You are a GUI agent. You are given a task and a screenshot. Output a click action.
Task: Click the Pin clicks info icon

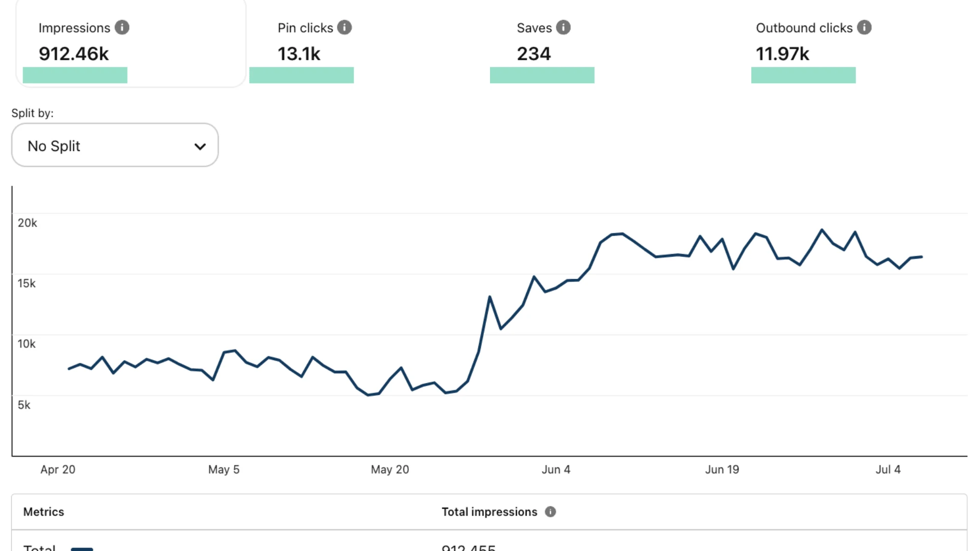[345, 28]
